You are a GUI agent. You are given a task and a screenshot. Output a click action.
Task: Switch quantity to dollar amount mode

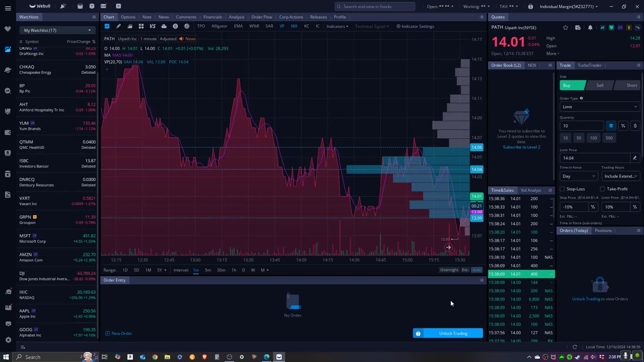click(x=635, y=126)
